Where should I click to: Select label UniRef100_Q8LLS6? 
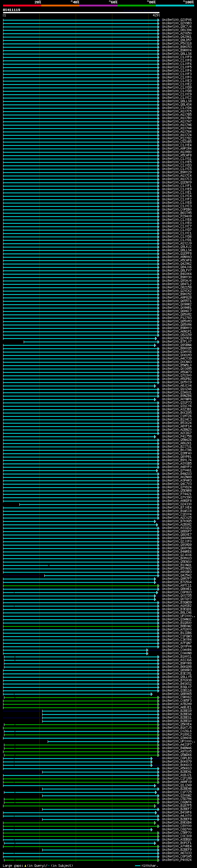[177, 54]
